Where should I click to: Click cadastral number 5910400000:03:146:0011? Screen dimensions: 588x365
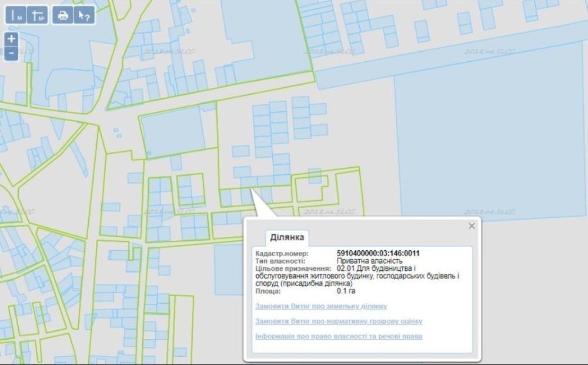pos(378,254)
